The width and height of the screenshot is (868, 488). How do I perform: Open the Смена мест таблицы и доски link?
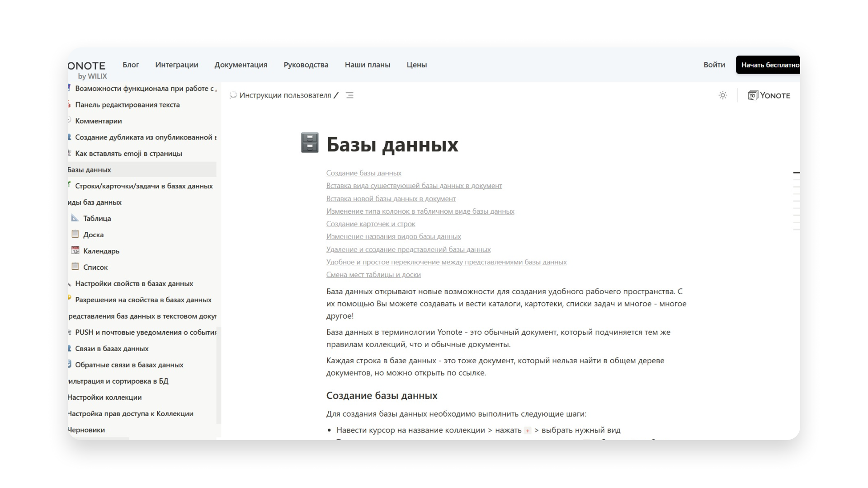pos(373,274)
